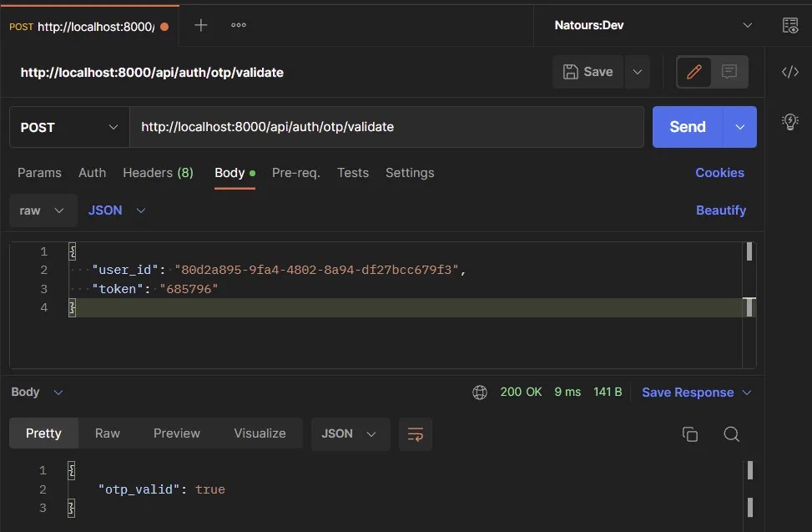Click the lightbulb suggestions icon
This screenshot has width=812, height=532.
pos(789,121)
